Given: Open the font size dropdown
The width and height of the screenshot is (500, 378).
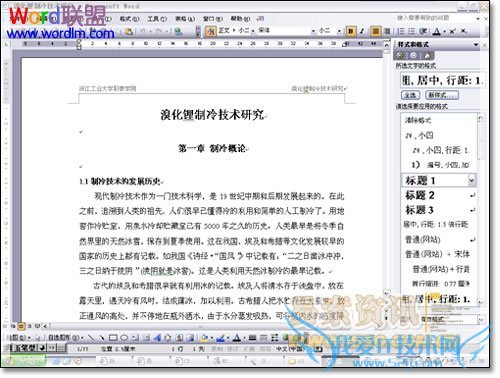Looking at the screenshot, I should click(339, 31).
